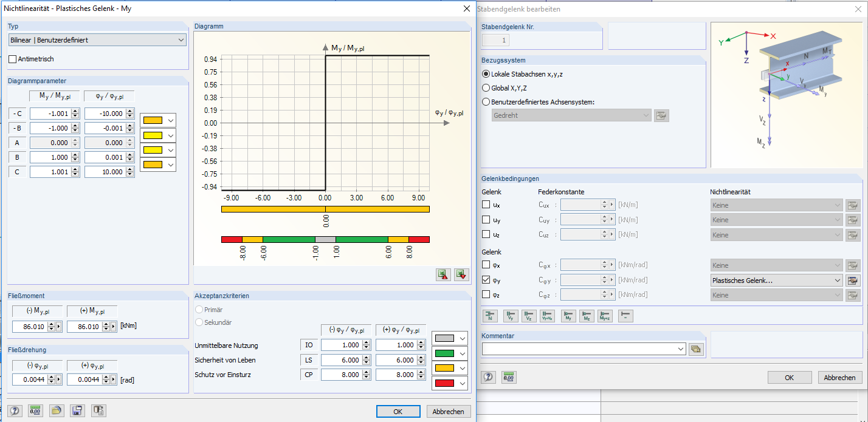Click the Vy+Vz hinge preset icon
Screen dimensions: 868x422
546,316
